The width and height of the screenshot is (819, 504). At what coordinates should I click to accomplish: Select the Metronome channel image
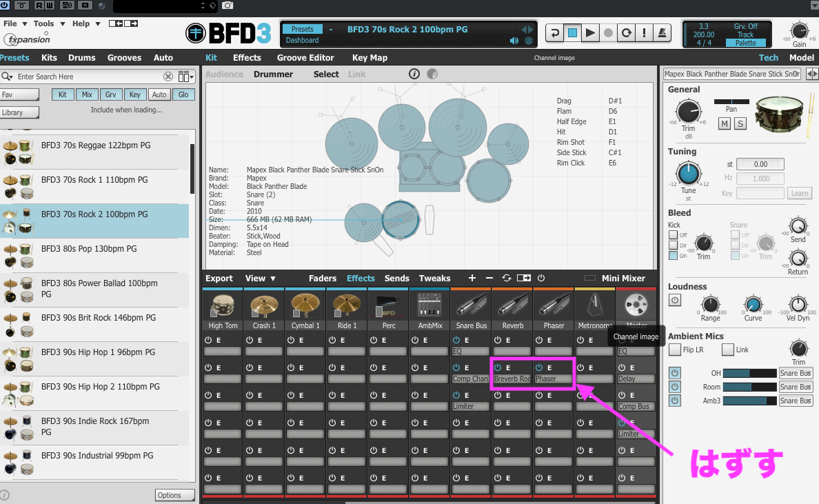[x=594, y=305]
